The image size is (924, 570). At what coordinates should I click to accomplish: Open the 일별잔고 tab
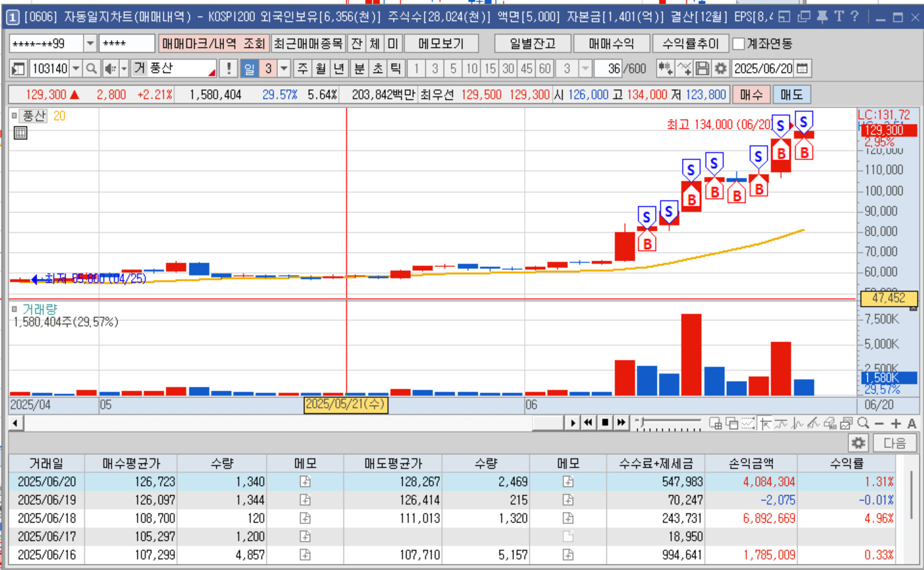[x=532, y=44]
